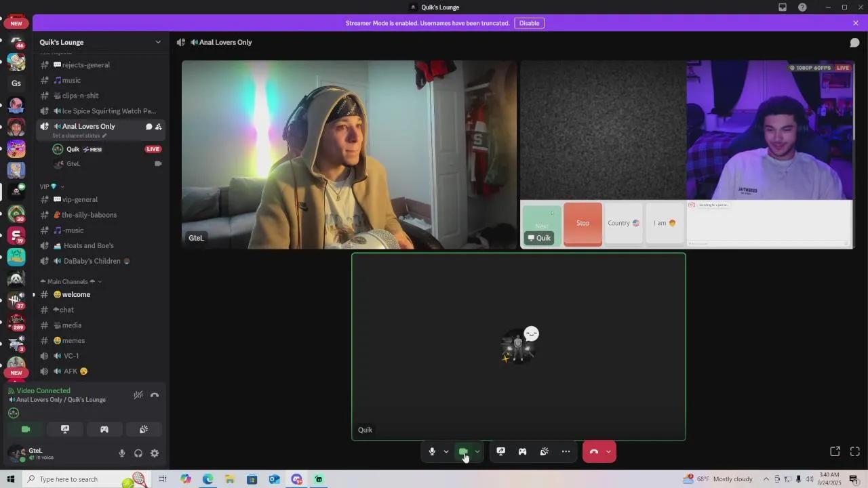Viewport: 868px width, 488px height.
Task: Enter full screen for the call
Action: [x=854, y=451]
